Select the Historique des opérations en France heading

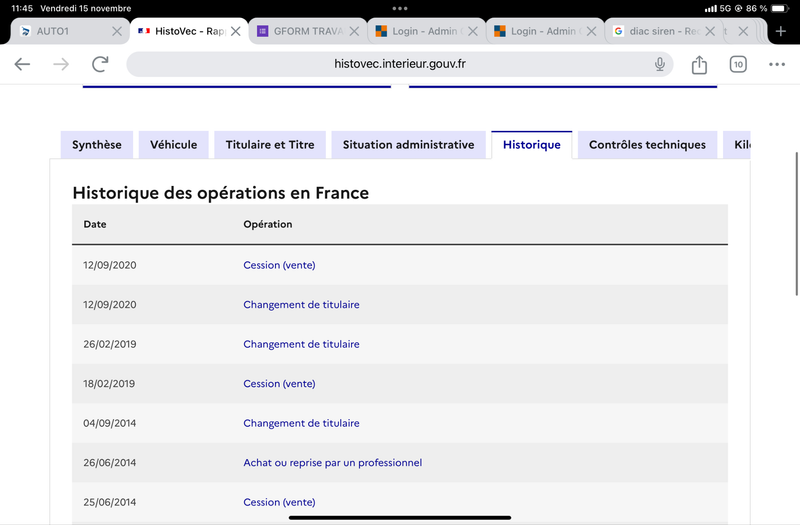(x=220, y=193)
